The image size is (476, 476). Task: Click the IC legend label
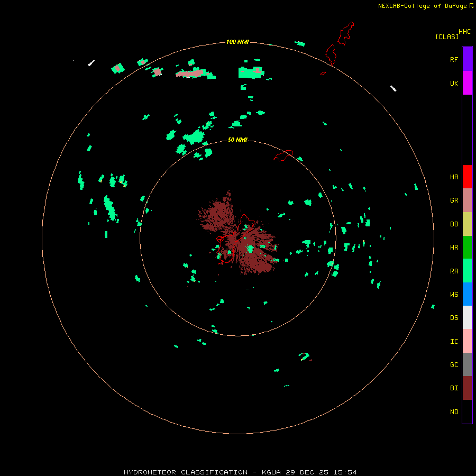pyautogui.click(x=454, y=342)
